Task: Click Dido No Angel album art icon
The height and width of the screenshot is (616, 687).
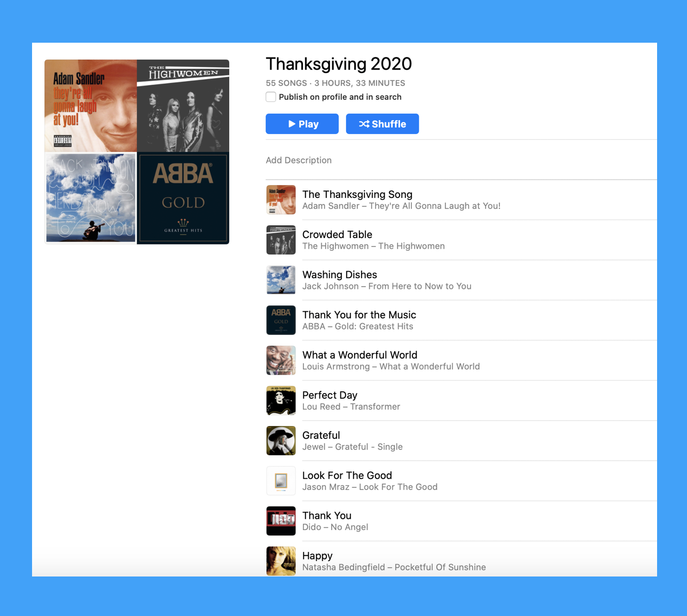Action: tap(281, 521)
